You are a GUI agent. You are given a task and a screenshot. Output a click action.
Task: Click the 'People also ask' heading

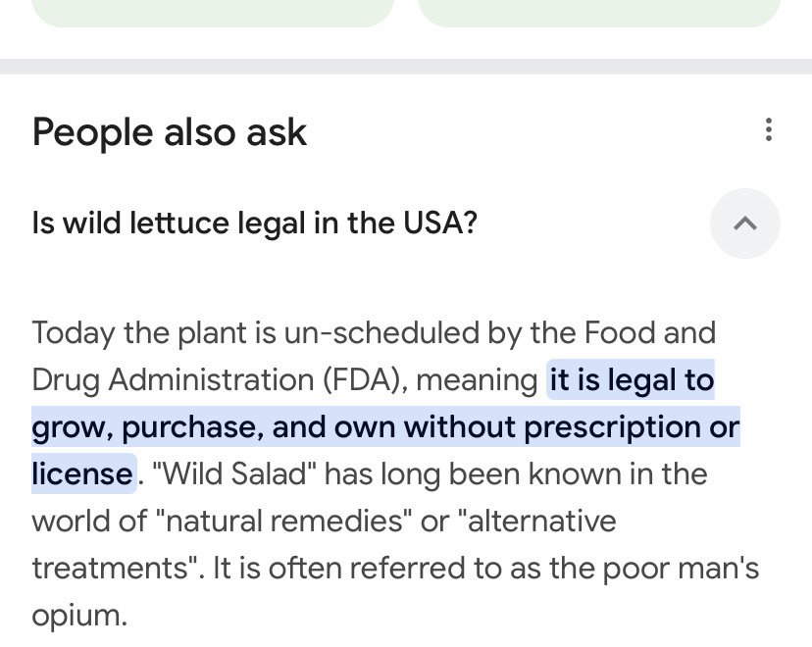pyautogui.click(x=170, y=131)
